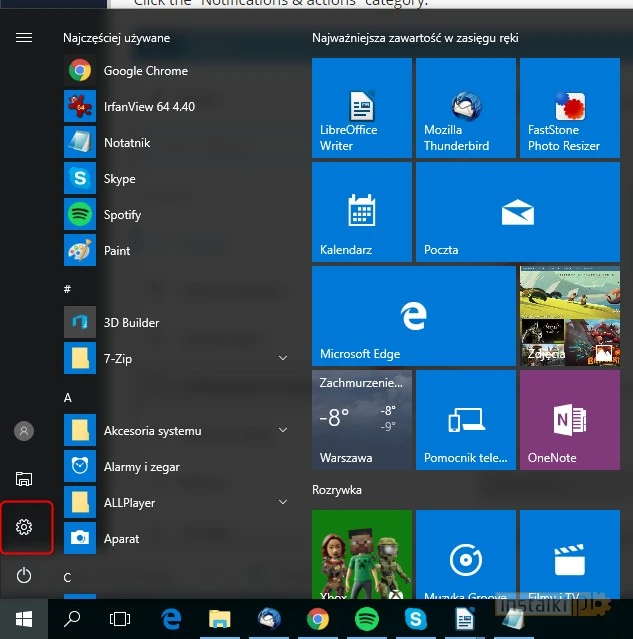This screenshot has height=639, width=633.
Task: Open the weather tile for Warszawa
Action: [361, 420]
